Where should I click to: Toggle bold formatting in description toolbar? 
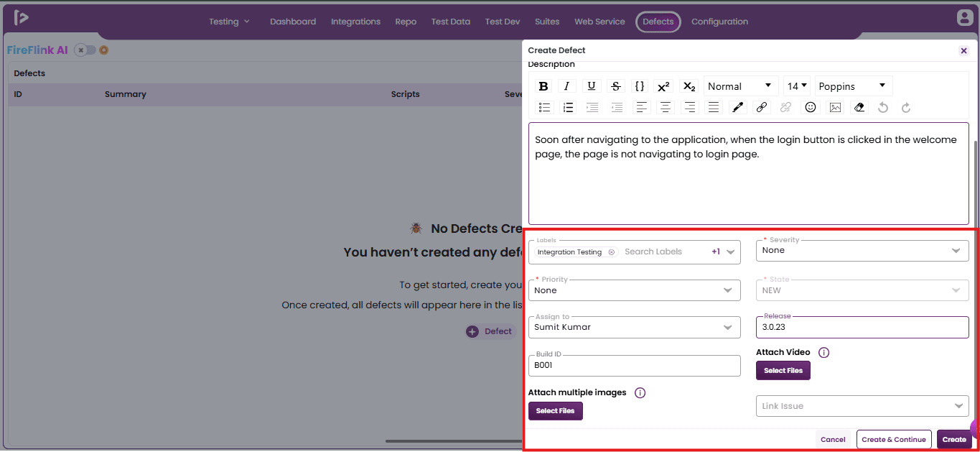click(x=544, y=86)
